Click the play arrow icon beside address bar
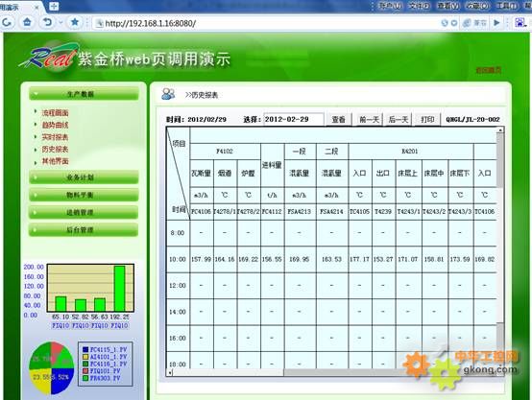 tap(496, 23)
